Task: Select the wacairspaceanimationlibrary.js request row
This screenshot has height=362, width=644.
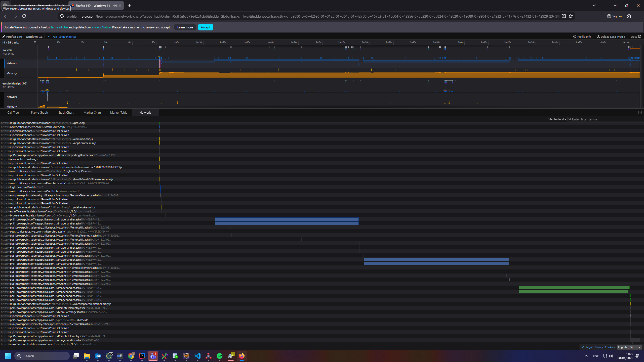Action: pos(321,304)
